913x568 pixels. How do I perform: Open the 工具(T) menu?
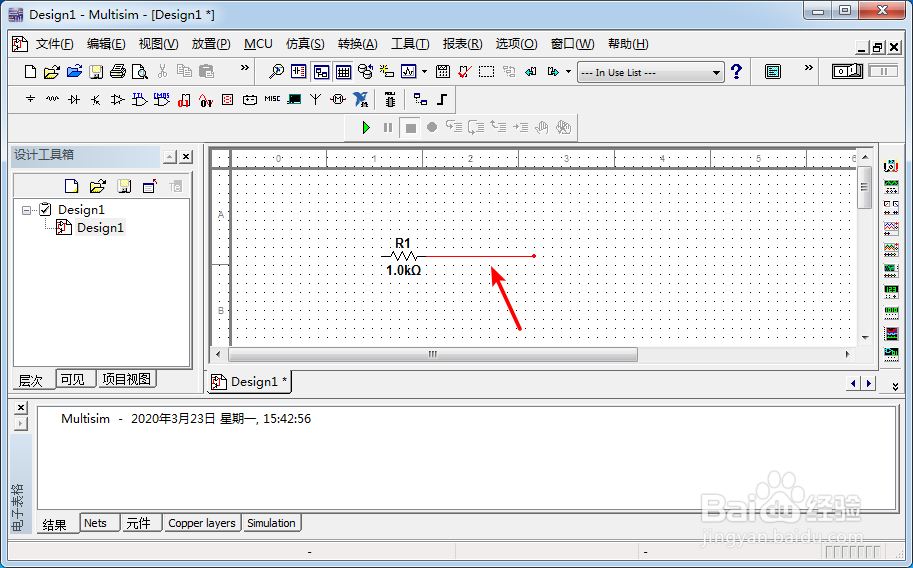pos(410,44)
